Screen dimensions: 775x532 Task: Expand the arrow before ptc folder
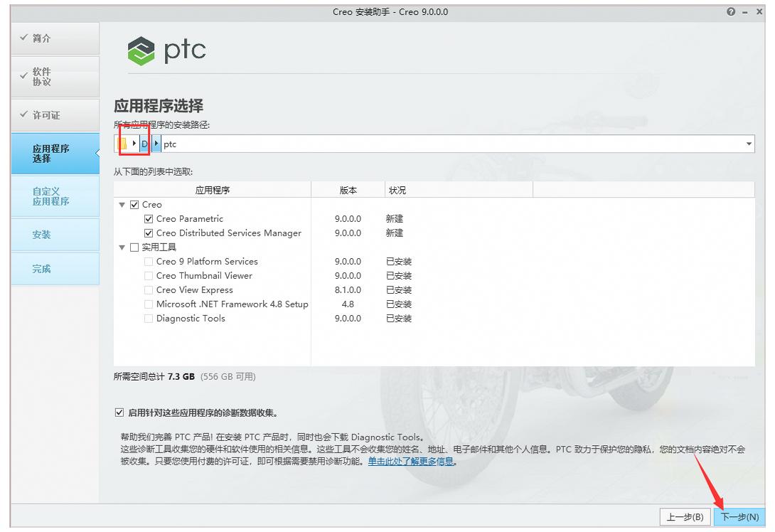point(156,144)
